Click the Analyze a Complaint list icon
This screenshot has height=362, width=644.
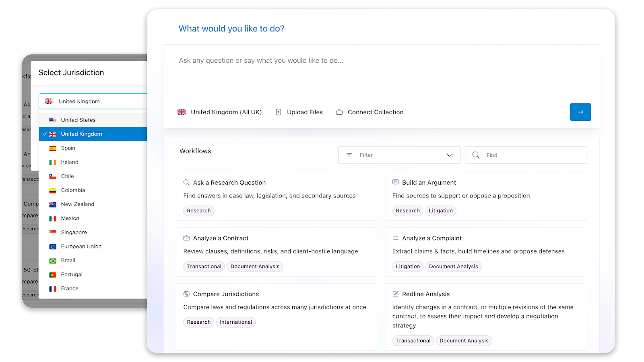coord(395,238)
